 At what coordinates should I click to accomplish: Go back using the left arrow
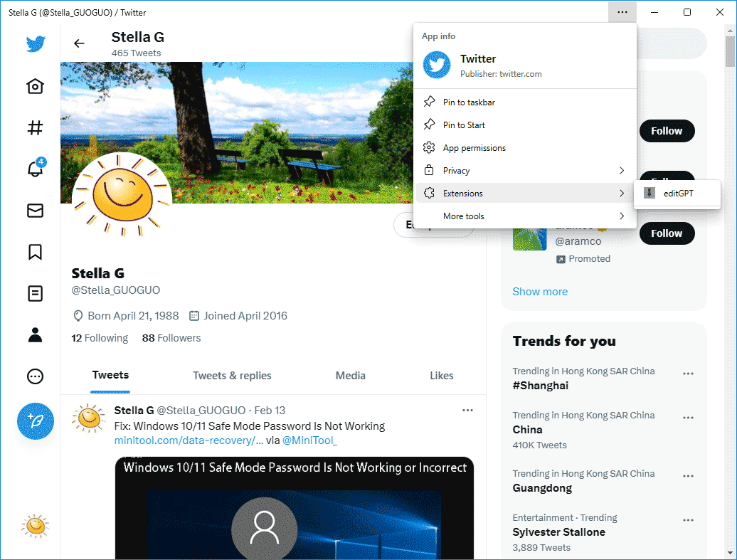click(79, 43)
